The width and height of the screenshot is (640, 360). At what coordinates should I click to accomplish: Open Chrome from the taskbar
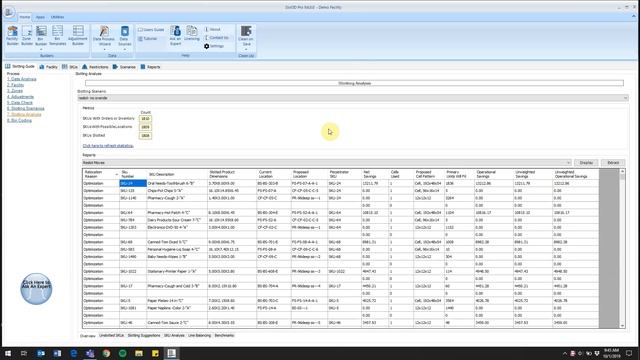click(106, 353)
